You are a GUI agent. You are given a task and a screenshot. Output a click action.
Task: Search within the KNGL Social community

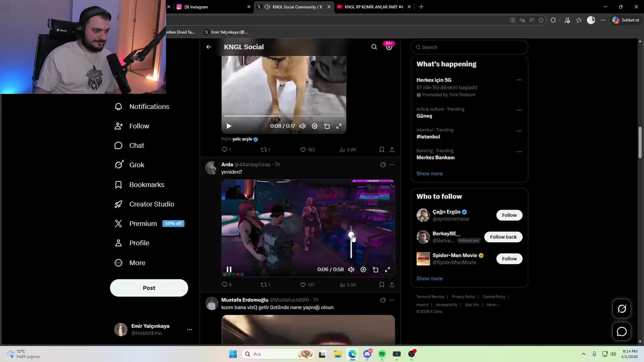point(374,47)
